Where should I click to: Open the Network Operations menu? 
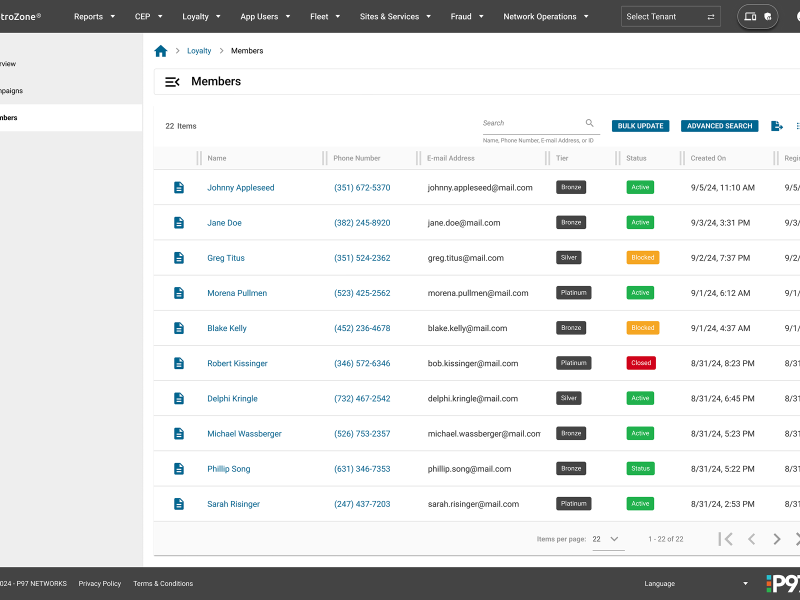pyautogui.click(x=546, y=16)
